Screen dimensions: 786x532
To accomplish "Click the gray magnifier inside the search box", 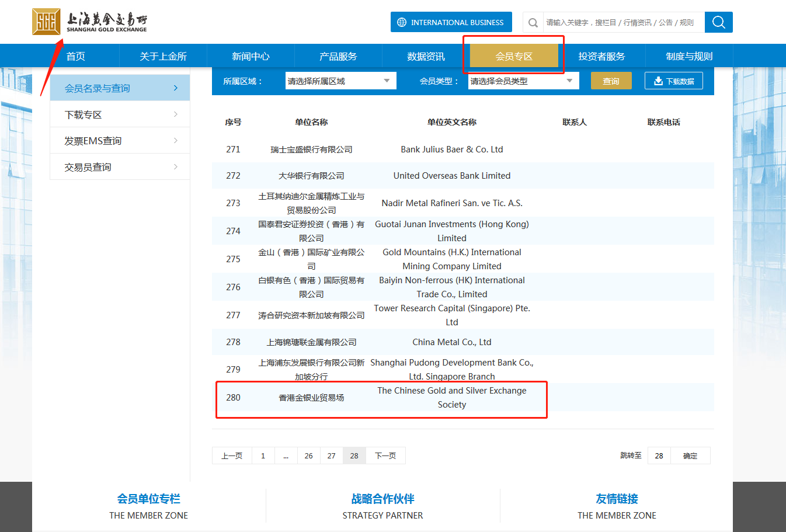I will point(532,22).
